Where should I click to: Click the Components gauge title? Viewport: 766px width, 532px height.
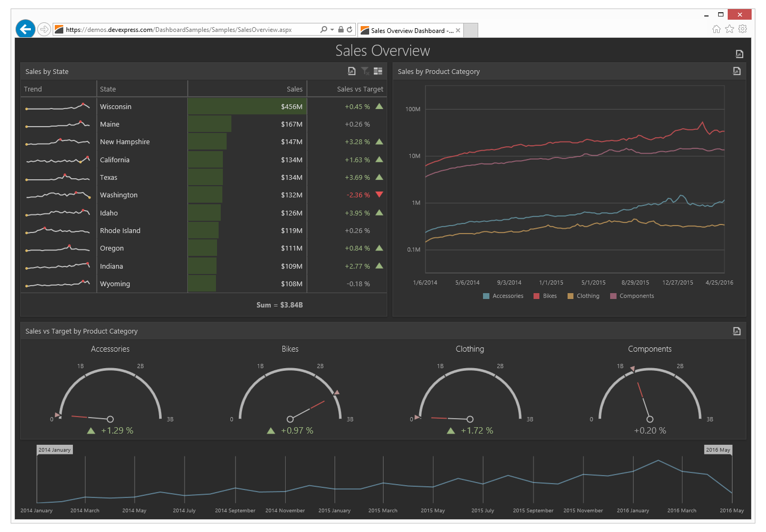(650, 349)
